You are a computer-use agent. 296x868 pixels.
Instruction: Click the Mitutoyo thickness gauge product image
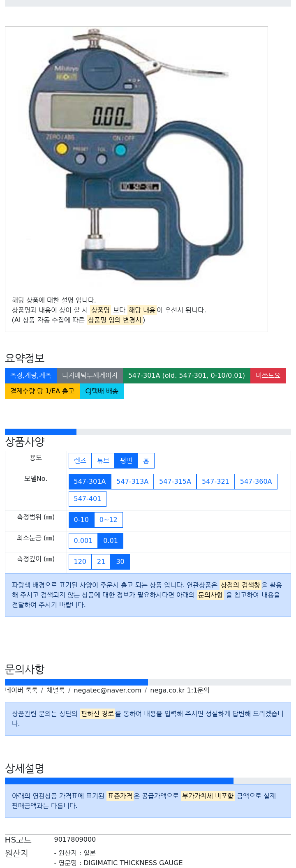click(x=136, y=156)
